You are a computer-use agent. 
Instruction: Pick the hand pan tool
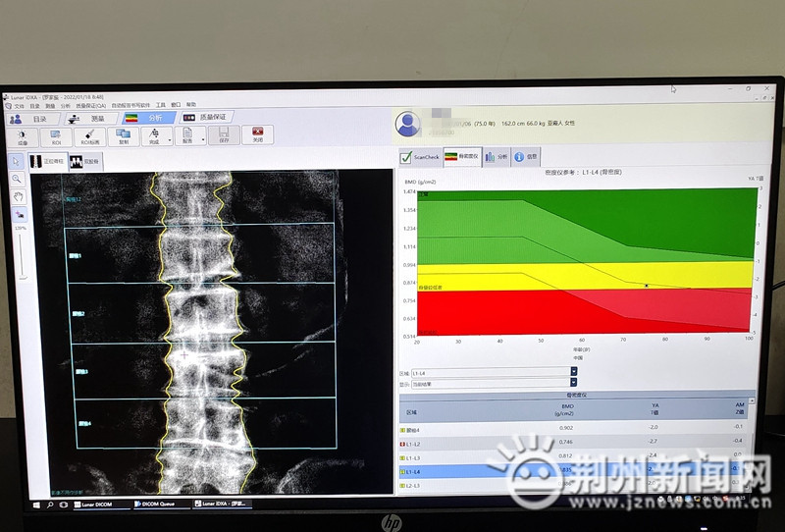tap(17, 195)
